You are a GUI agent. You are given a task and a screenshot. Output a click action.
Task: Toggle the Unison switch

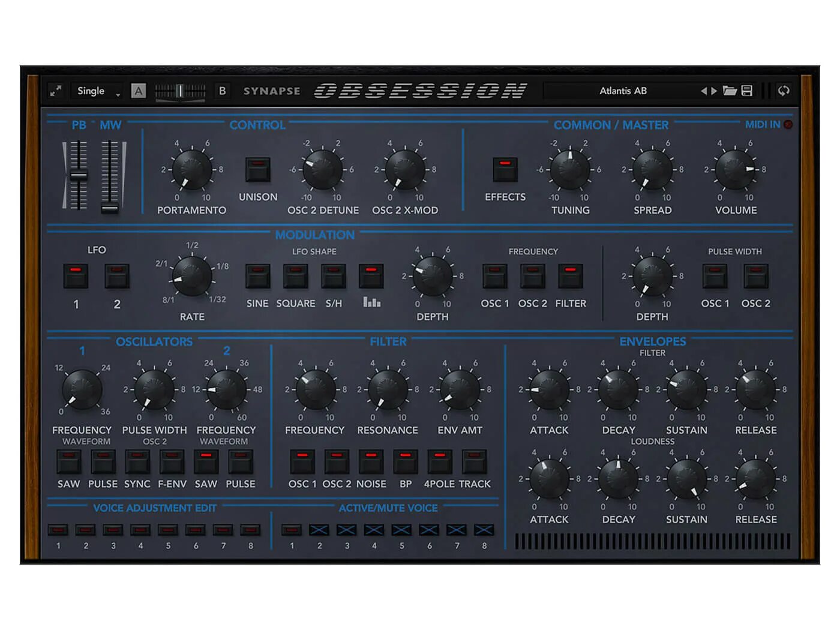258,170
